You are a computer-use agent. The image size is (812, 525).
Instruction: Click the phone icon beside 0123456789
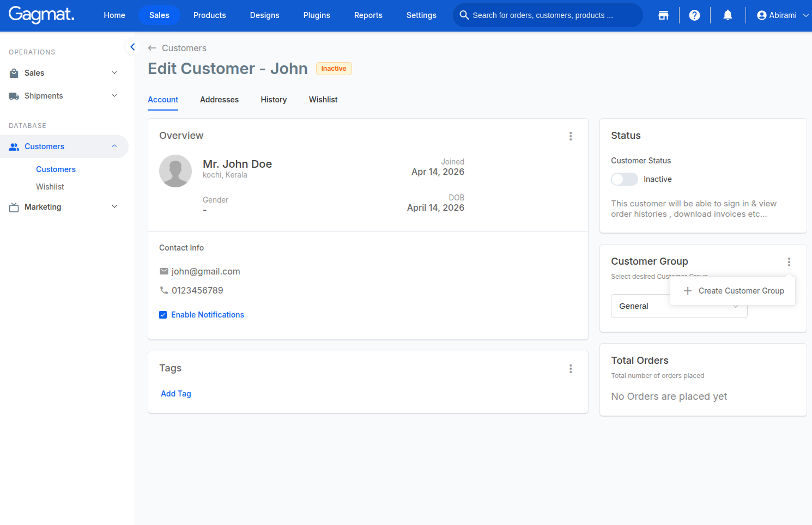164,290
